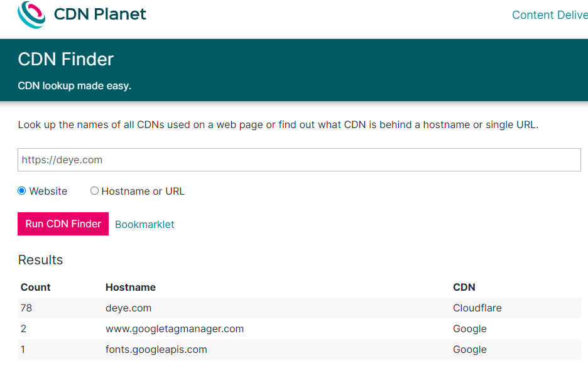The width and height of the screenshot is (588, 373).
Task: Click the Results heading
Action: [40, 260]
